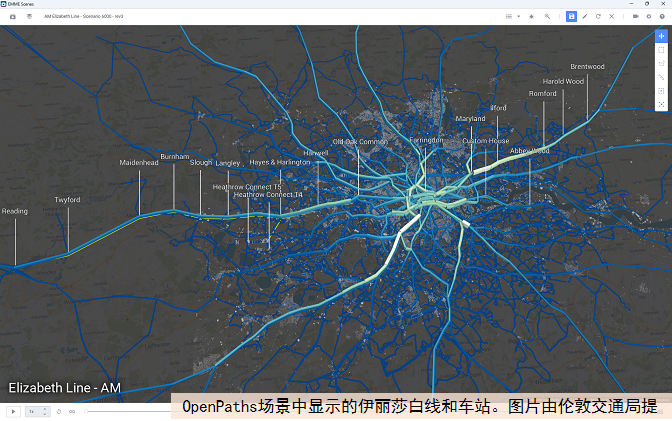Click the layers icon next to scene title

(29, 16)
